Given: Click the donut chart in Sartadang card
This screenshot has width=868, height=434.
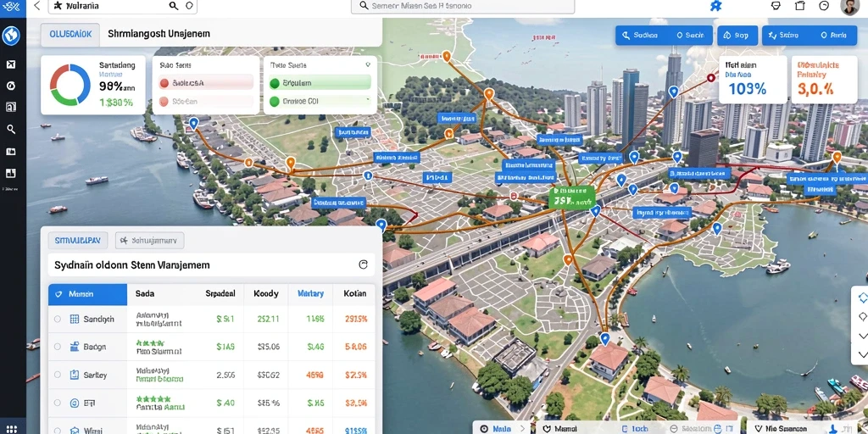Looking at the screenshot, I should pos(70,85).
